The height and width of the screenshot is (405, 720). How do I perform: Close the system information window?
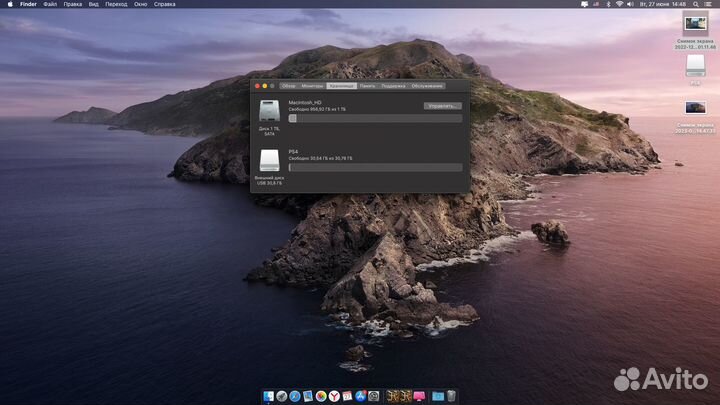pyautogui.click(x=257, y=86)
